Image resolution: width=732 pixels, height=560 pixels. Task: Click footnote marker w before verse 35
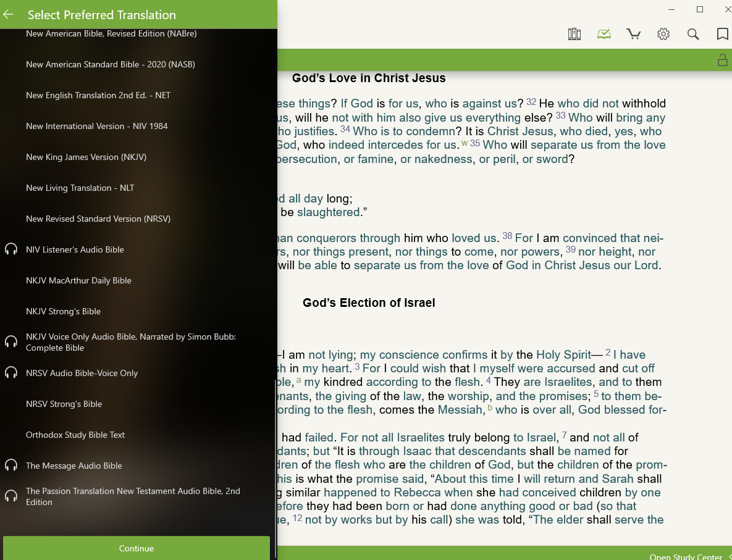pos(464,143)
